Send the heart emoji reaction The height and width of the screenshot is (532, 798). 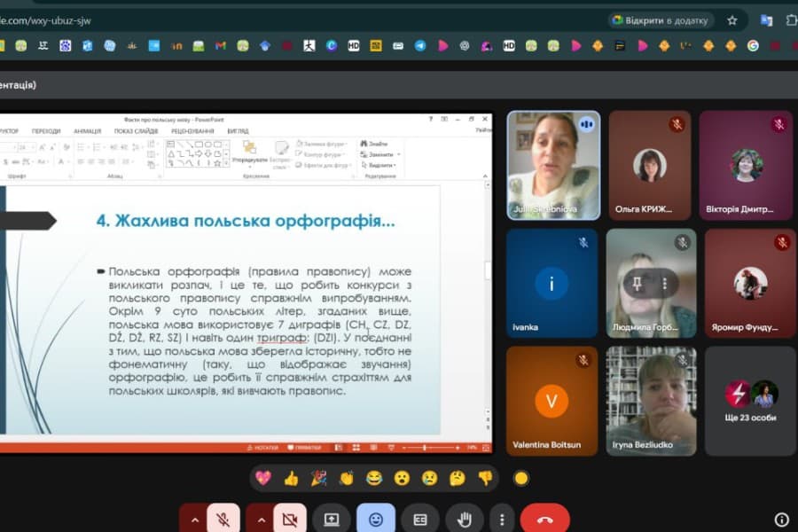pyautogui.click(x=263, y=478)
